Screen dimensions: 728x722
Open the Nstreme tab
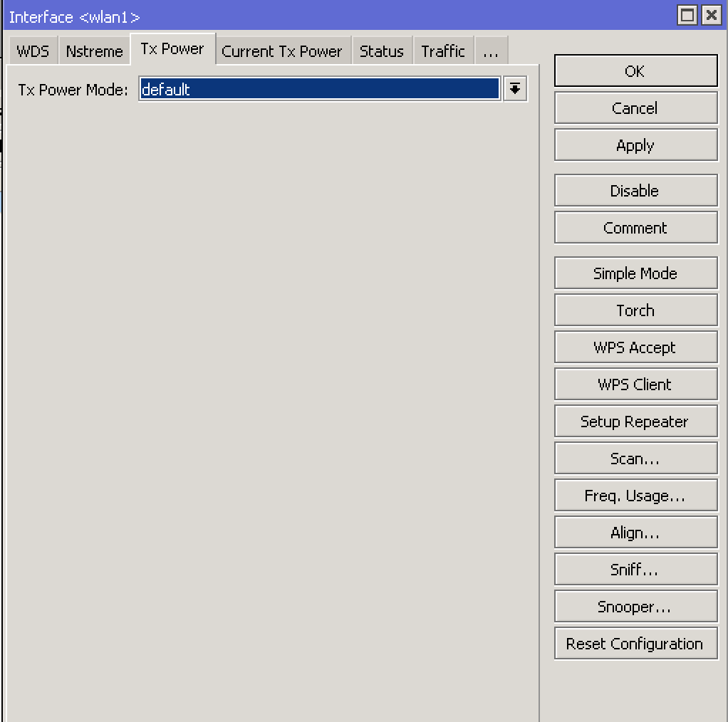point(93,50)
